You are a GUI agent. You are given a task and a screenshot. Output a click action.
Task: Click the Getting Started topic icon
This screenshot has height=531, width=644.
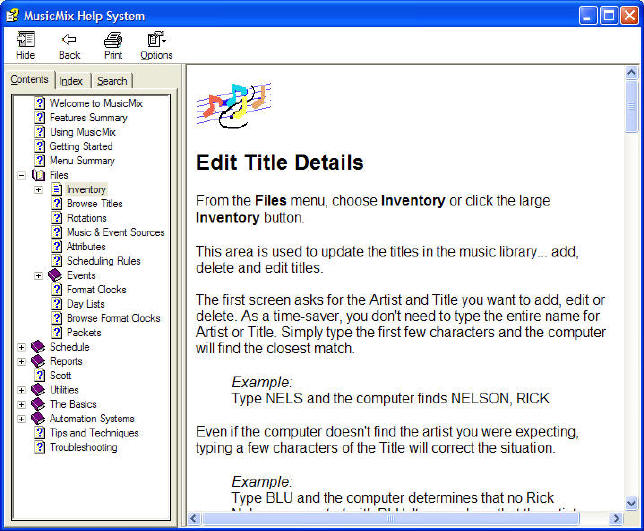(x=39, y=146)
